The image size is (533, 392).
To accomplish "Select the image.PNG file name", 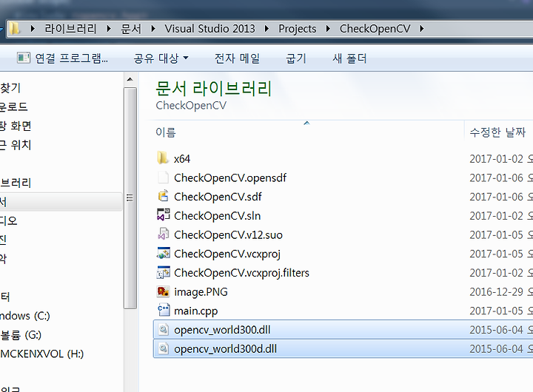I will tap(201, 292).
